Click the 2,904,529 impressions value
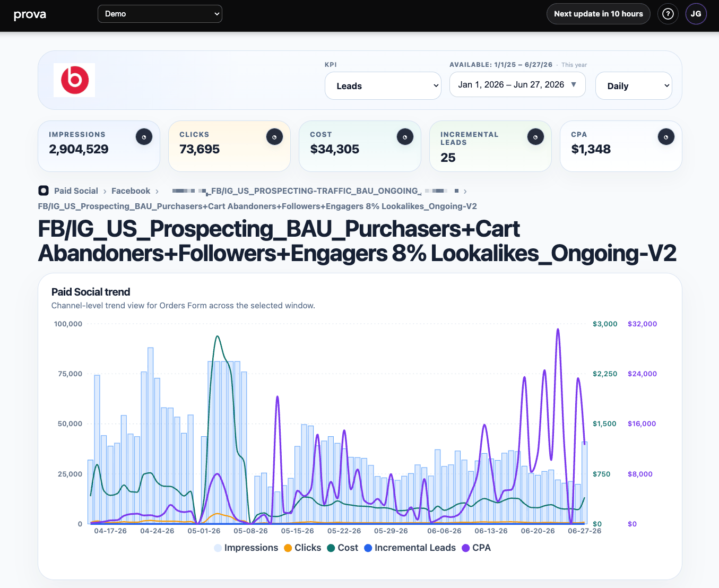 coord(79,150)
